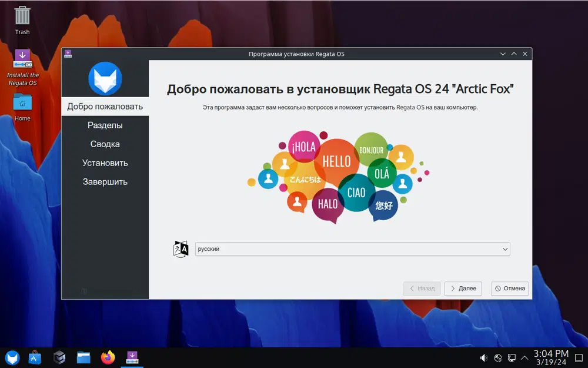
Task: Open the русский language dropdown
Action: (x=352, y=249)
